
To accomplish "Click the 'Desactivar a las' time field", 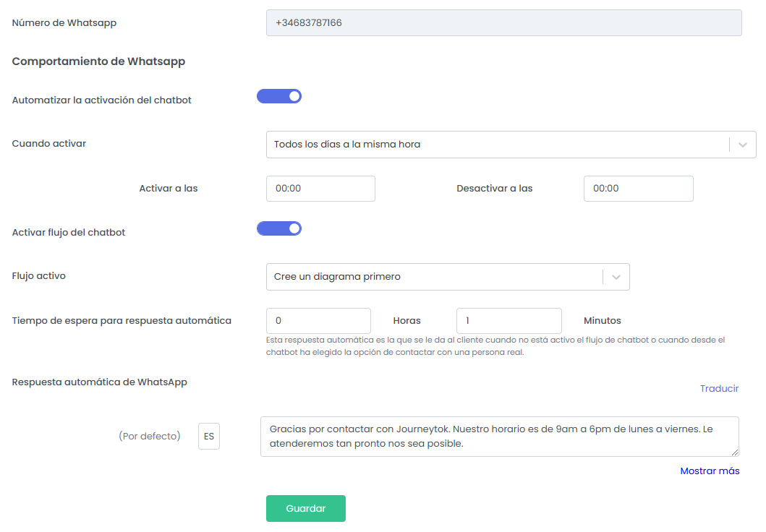I will point(638,189).
